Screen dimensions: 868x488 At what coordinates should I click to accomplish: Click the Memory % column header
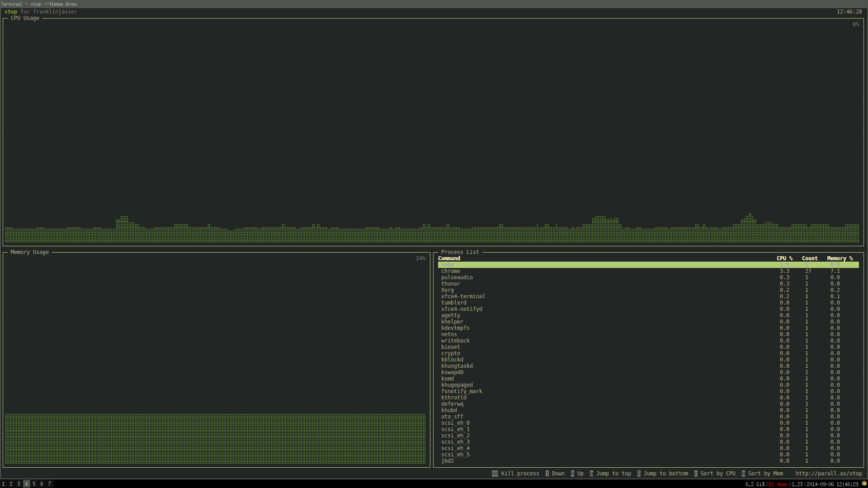click(x=840, y=258)
